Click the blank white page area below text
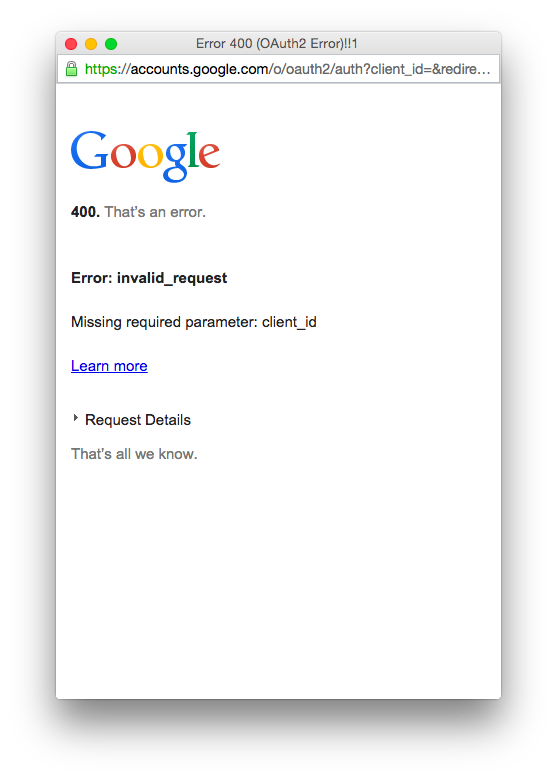 278,581
